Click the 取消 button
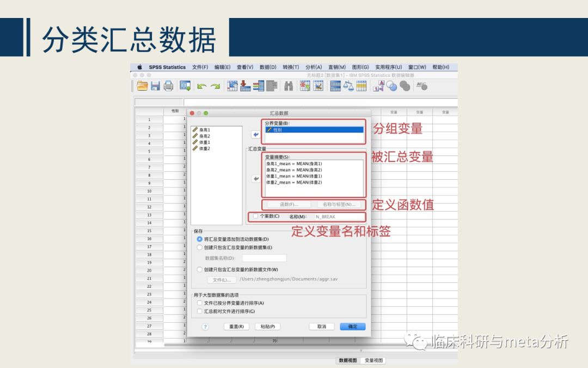 321,327
